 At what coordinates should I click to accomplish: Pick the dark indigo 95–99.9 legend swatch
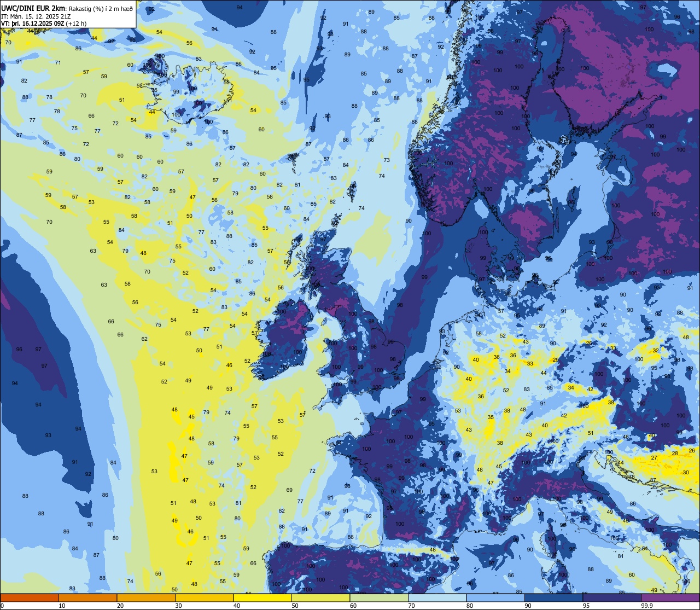click(x=612, y=597)
